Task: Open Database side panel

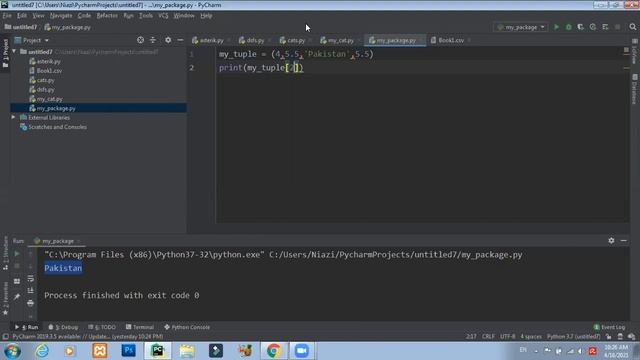Action: 635,89
